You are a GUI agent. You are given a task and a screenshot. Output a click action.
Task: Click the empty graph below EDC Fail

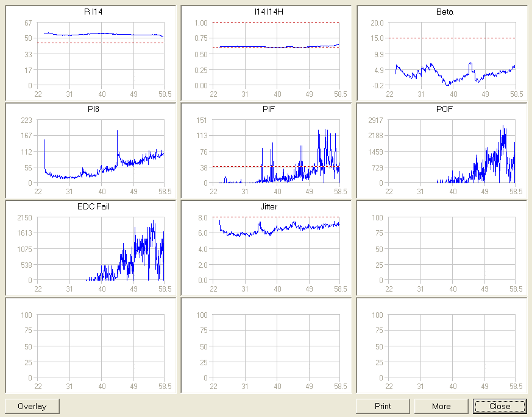tap(101, 346)
